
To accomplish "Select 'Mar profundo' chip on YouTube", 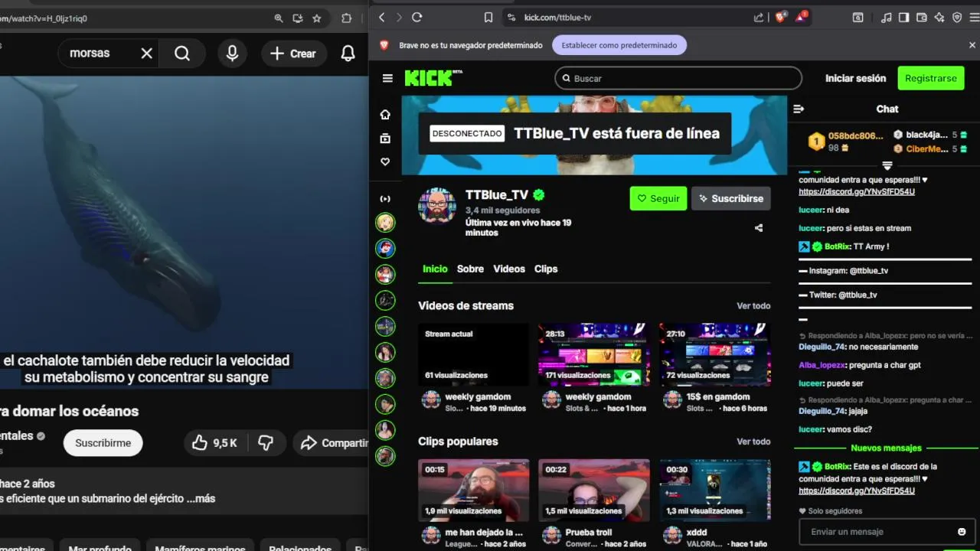I will (x=100, y=546).
